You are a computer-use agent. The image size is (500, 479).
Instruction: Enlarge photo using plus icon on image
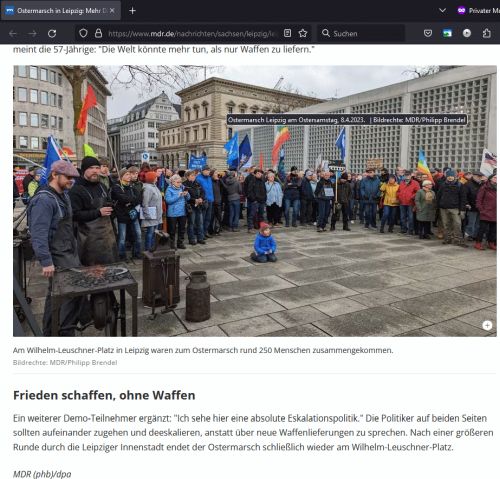[487, 325]
